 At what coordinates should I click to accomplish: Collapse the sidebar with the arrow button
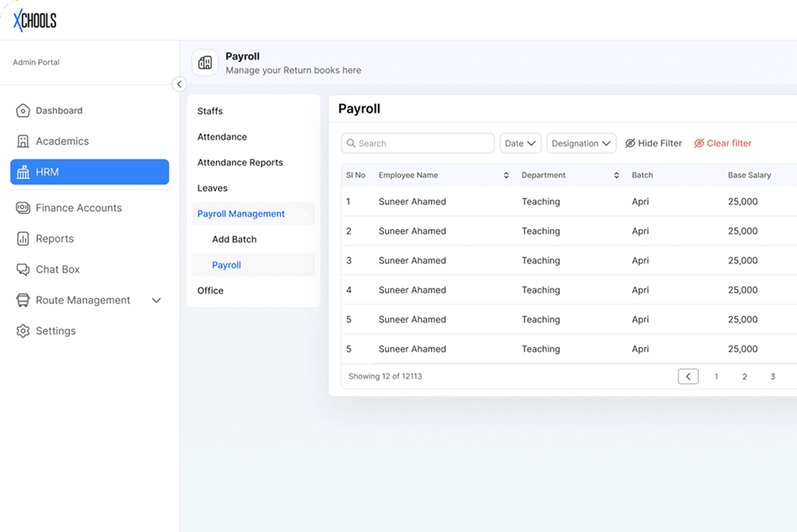tap(179, 84)
